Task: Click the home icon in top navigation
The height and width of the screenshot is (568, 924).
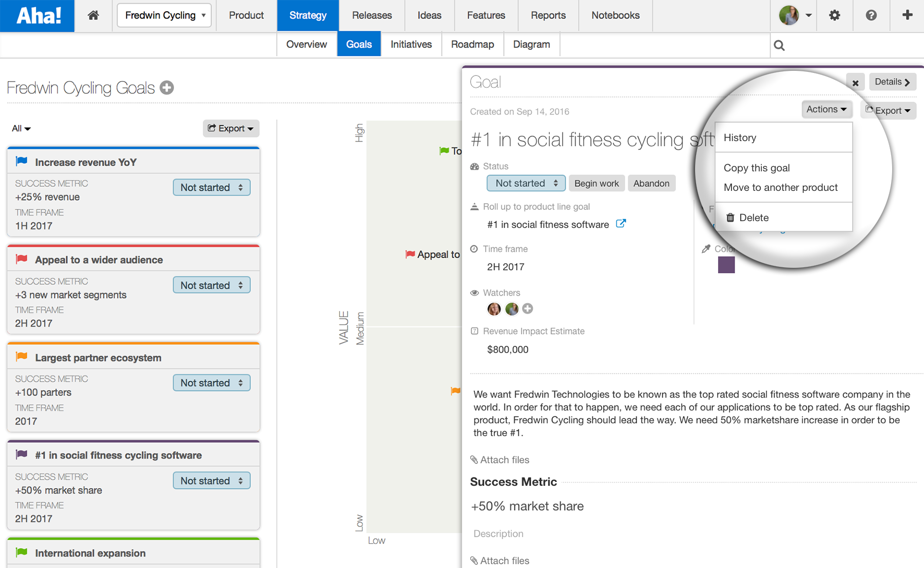Action: (93, 15)
